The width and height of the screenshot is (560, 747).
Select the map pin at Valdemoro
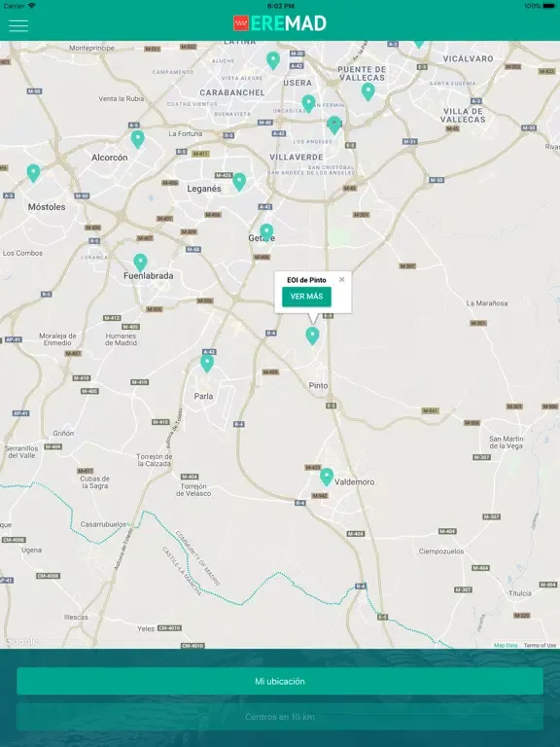pos(327,477)
